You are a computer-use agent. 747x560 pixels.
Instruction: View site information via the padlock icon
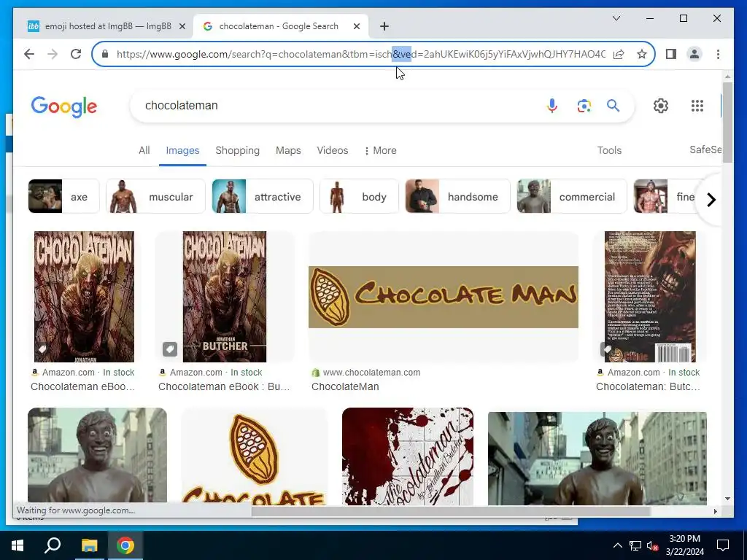pyautogui.click(x=105, y=54)
